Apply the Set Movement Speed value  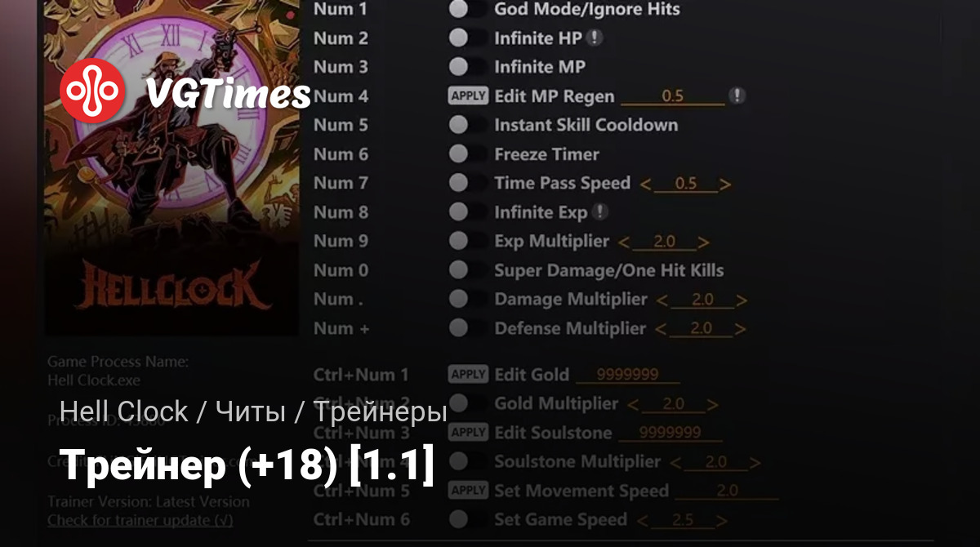(468, 490)
